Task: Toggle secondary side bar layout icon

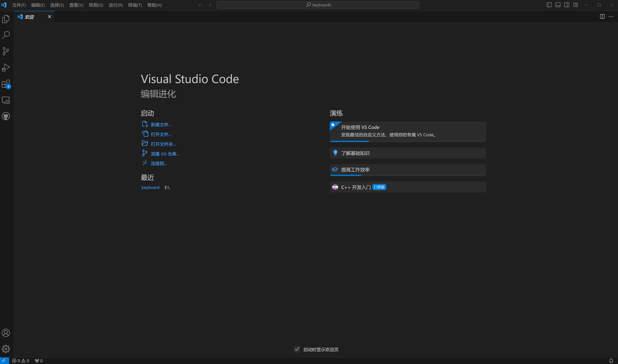Action: pos(567,5)
